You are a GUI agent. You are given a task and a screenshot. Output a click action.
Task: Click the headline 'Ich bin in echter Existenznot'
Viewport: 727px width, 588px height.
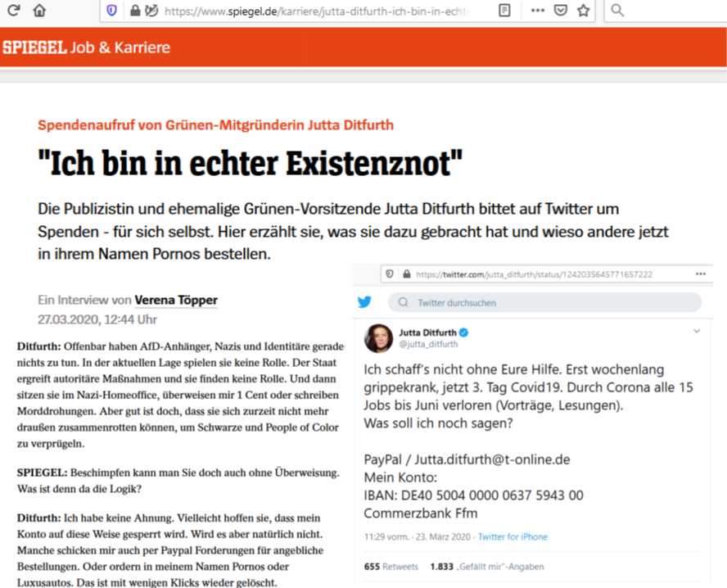pos(251,163)
